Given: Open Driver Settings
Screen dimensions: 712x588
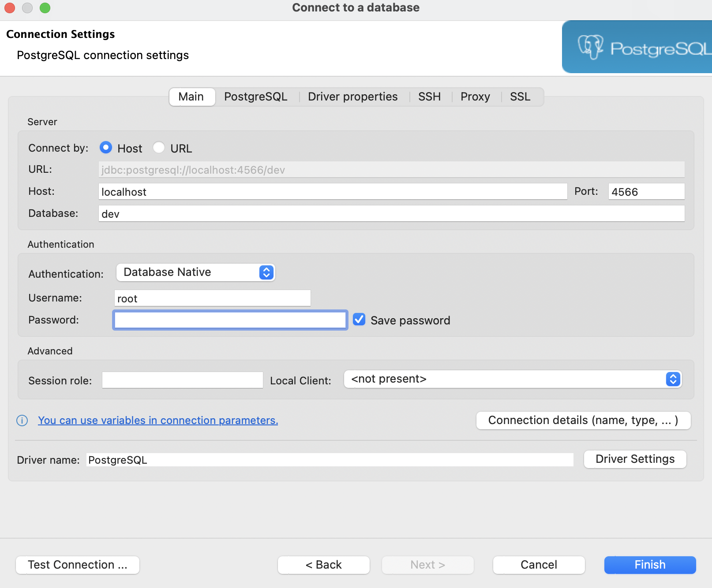Looking at the screenshot, I should click(x=635, y=459).
